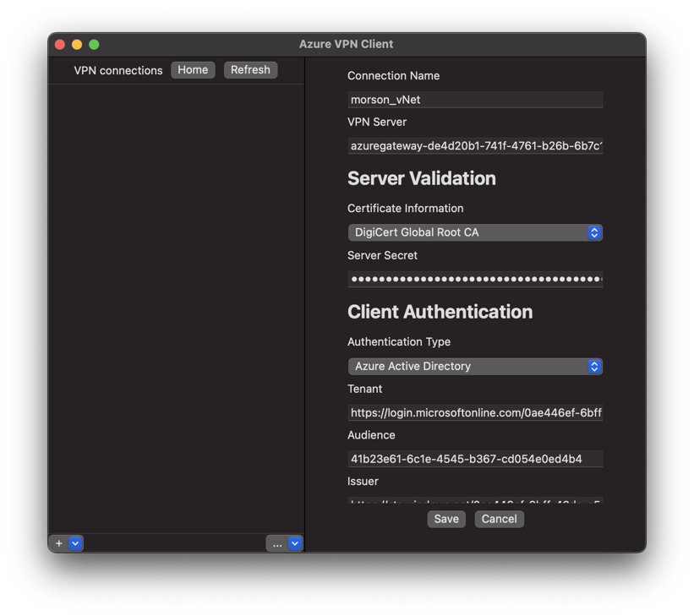Open the Authentication Type dropdown

click(474, 367)
